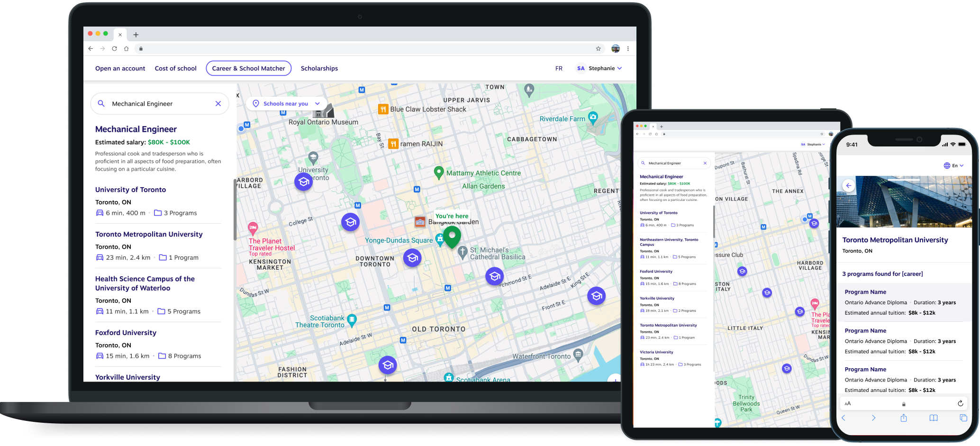Open the Cost of school page
This screenshot has width=980, height=446.
[175, 68]
